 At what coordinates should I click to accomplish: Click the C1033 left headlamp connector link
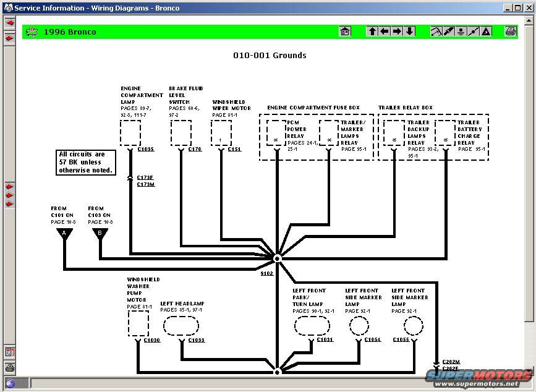[x=196, y=340]
